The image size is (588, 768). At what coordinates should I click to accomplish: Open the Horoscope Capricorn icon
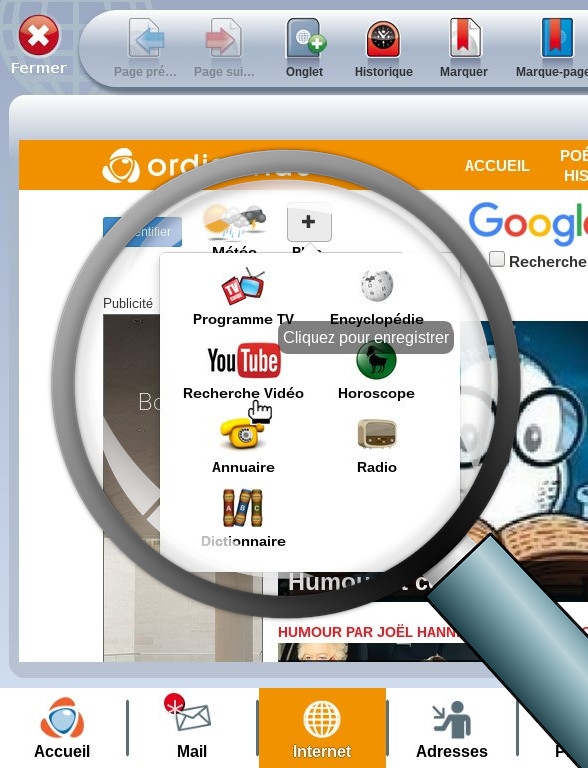click(376, 361)
